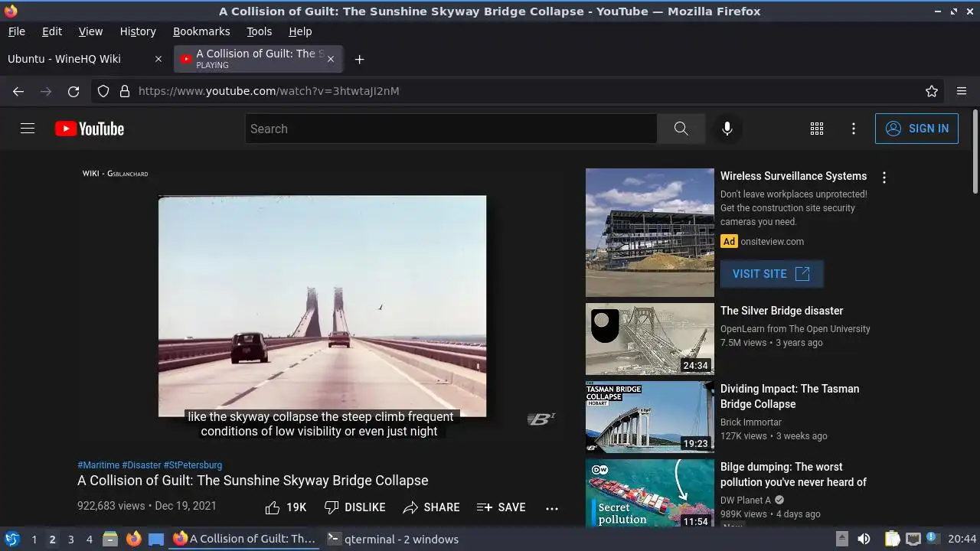Open the YouTube guide hamburger menu
The height and width of the screenshot is (551, 980).
28,129
